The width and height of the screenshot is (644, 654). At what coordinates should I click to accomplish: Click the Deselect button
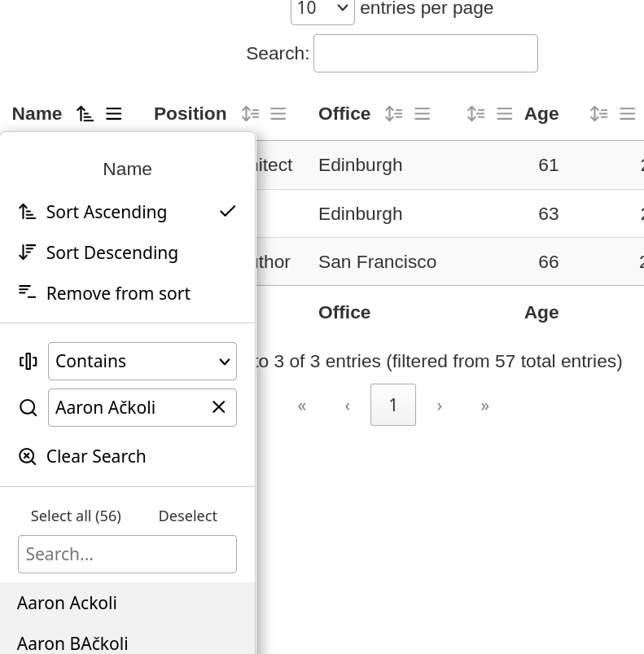[x=187, y=516]
